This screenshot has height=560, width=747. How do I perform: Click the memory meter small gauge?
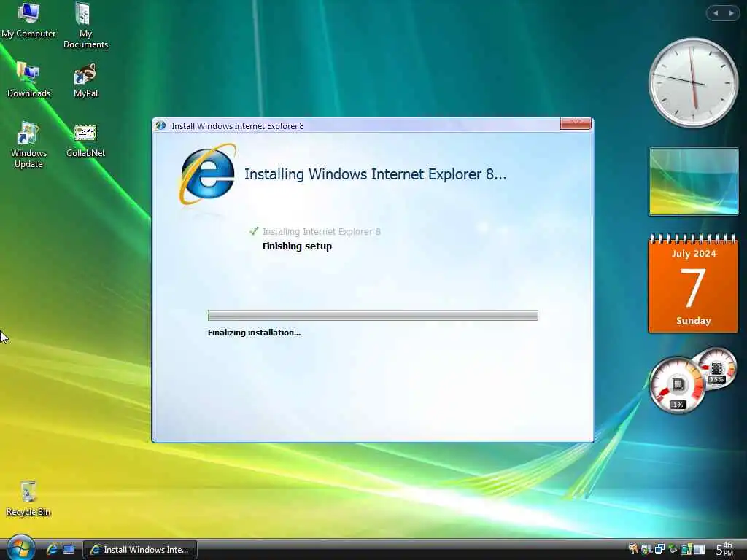(717, 367)
